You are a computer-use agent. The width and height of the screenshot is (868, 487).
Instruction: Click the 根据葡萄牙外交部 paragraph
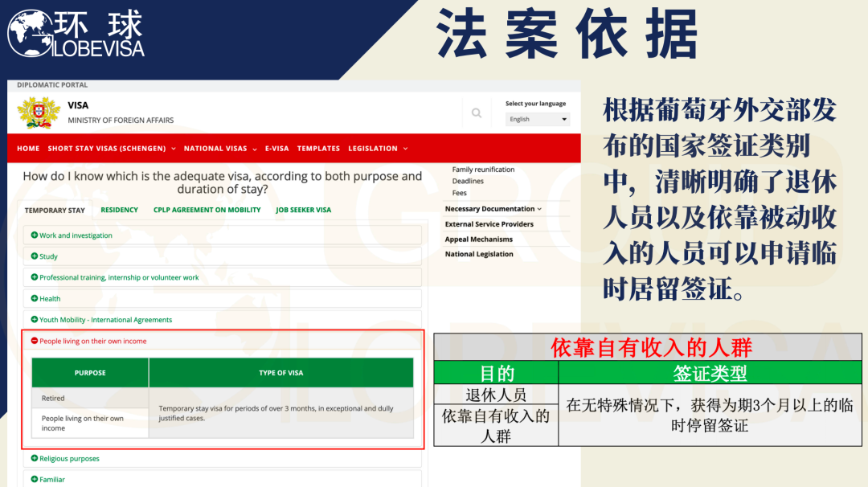click(719, 199)
